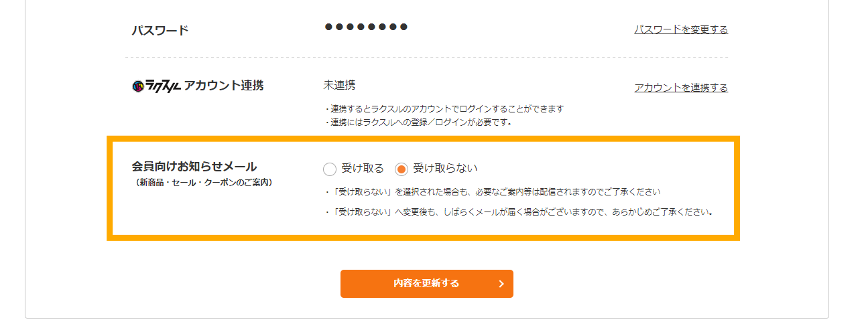Click the 会員向けお知らせメール heading
This screenshot has height=330, width=868.
click(194, 166)
